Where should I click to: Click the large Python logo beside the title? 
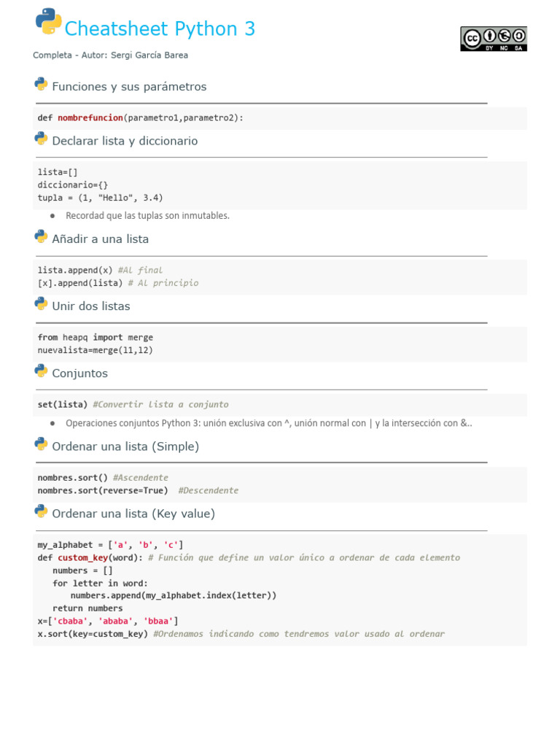(x=48, y=22)
